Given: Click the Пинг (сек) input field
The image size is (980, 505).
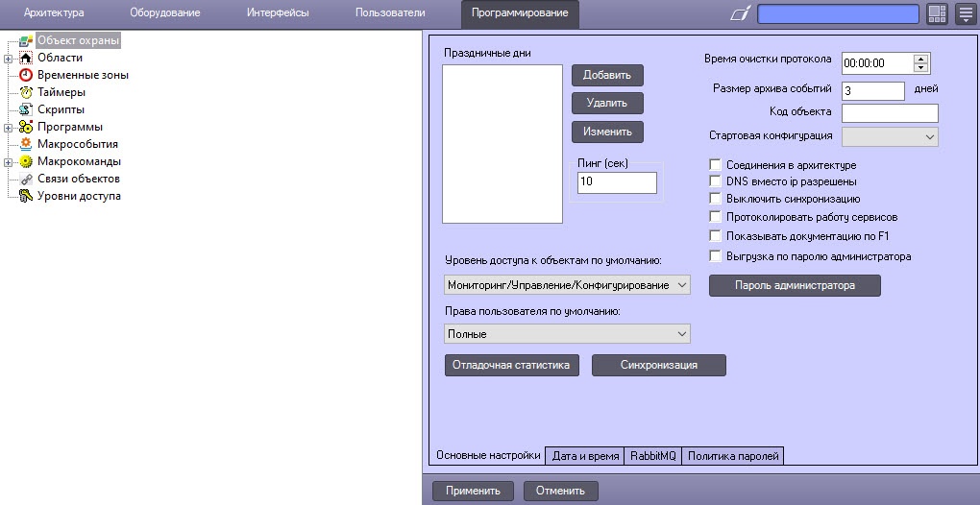Looking at the screenshot, I should [617, 182].
